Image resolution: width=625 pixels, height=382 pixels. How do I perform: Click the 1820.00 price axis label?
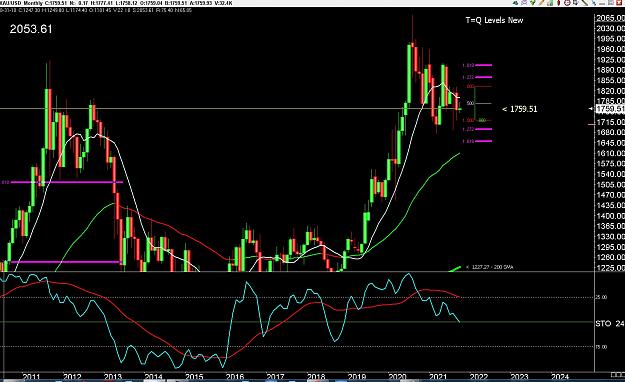click(x=610, y=91)
